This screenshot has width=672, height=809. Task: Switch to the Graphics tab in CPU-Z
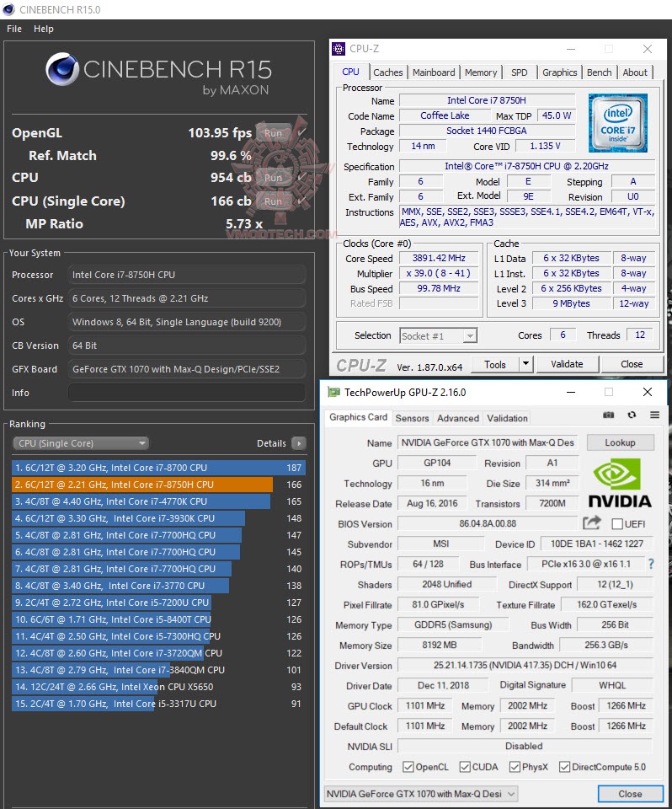(559, 72)
